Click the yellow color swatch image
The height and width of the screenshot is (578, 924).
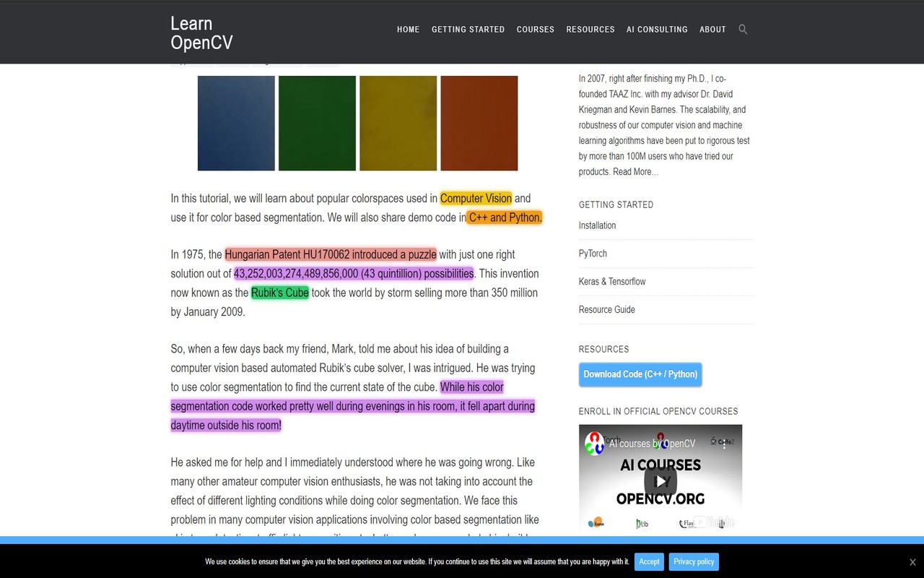[x=398, y=124]
